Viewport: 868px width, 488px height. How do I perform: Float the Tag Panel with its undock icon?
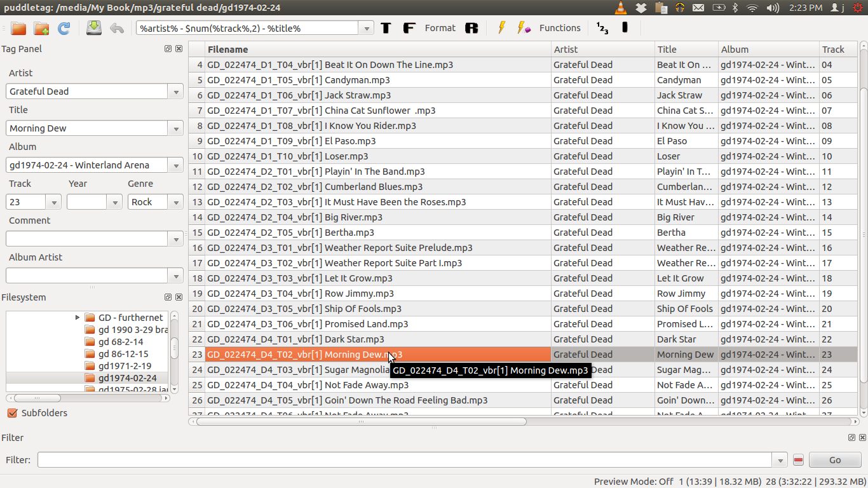tap(168, 49)
